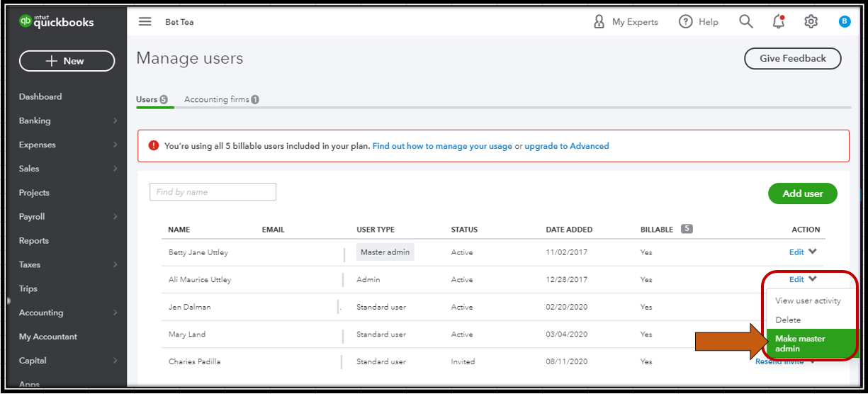Open the settings gear icon
Viewport: 868px width, 394px height.
click(x=811, y=21)
